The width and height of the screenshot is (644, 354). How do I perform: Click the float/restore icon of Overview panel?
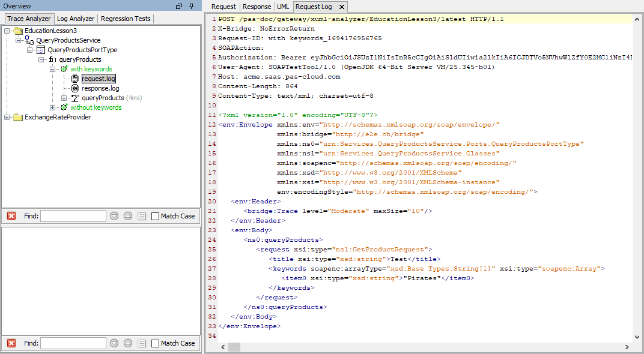179,6
